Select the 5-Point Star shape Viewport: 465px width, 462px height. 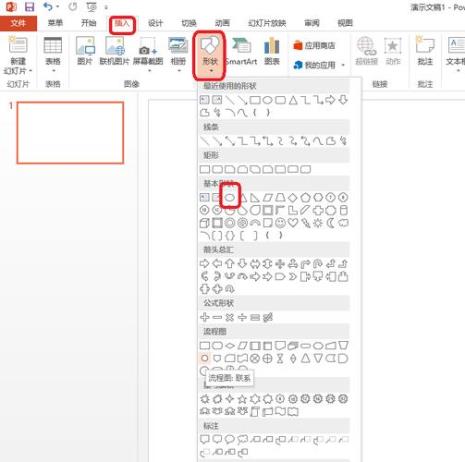(242, 399)
